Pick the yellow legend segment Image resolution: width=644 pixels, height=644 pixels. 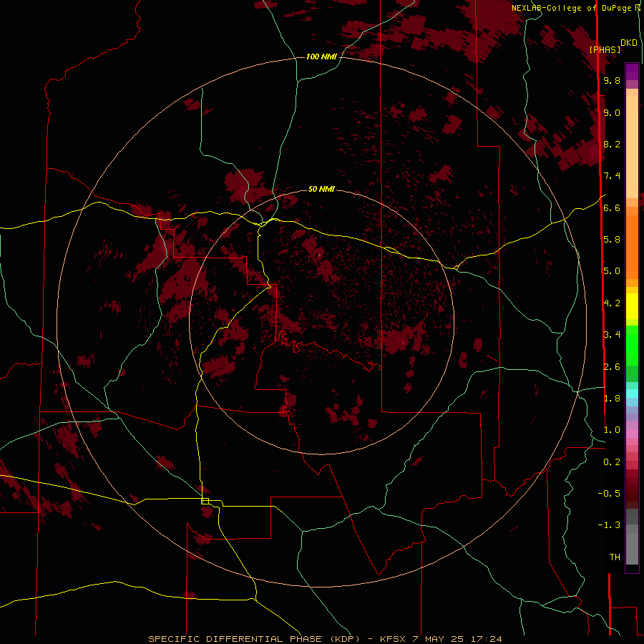click(632, 306)
